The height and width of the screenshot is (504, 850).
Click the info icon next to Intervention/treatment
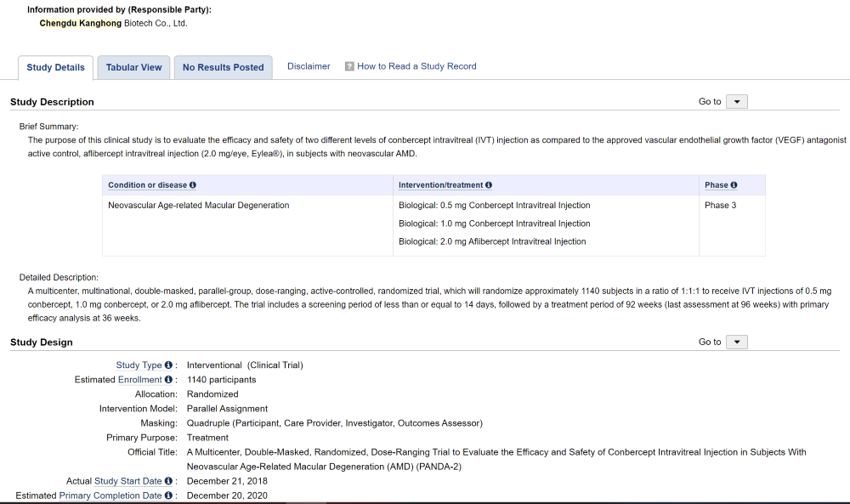tap(489, 185)
